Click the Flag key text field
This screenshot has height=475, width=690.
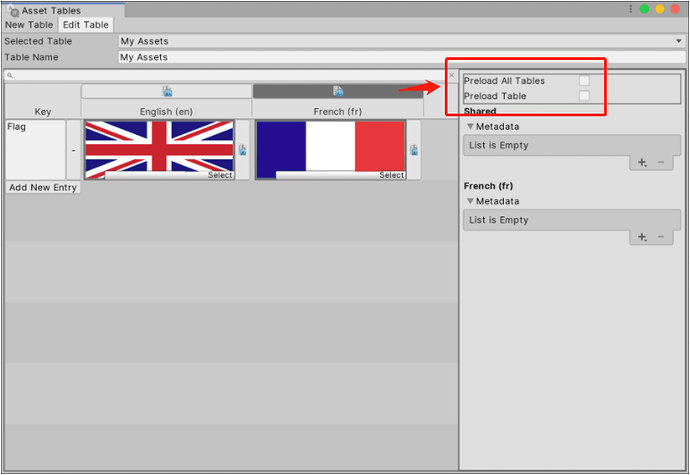pyautogui.click(x=35, y=150)
